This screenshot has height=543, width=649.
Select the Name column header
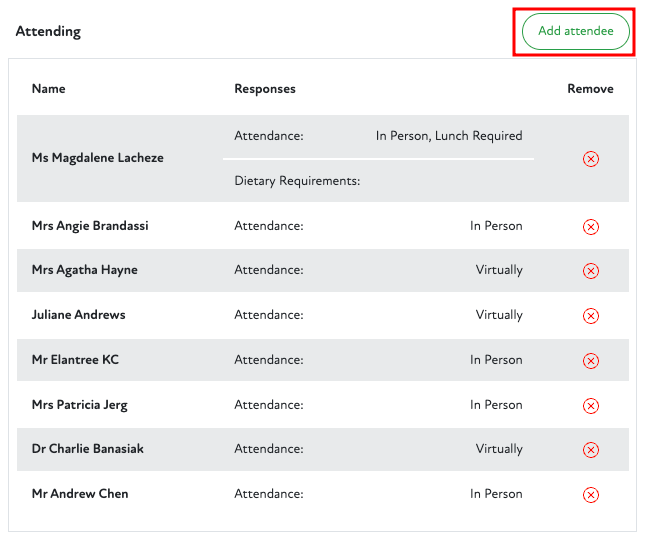pos(48,89)
